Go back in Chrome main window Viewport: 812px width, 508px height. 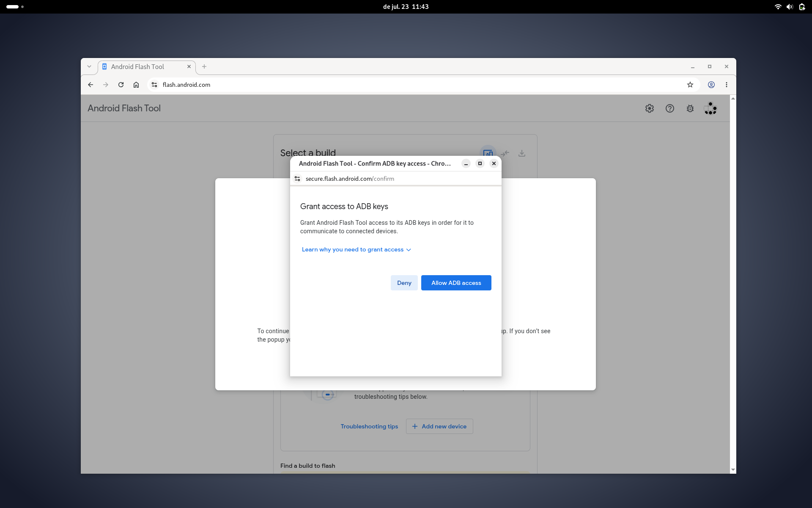(x=91, y=85)
